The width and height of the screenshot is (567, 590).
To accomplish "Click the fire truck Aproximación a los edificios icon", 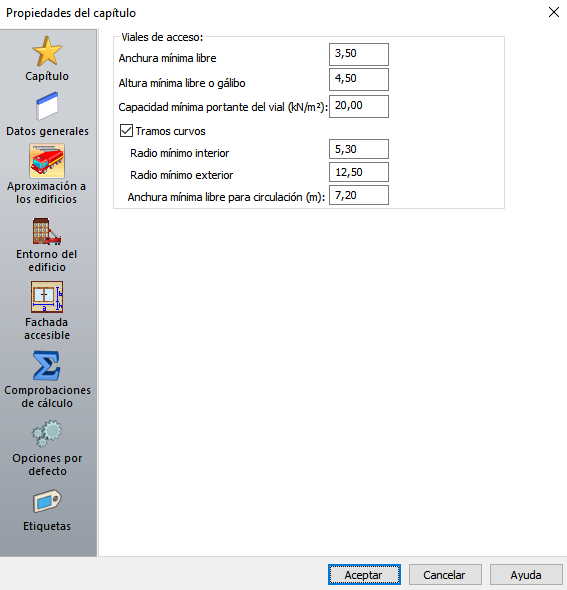I will click(x=47, y=161).
